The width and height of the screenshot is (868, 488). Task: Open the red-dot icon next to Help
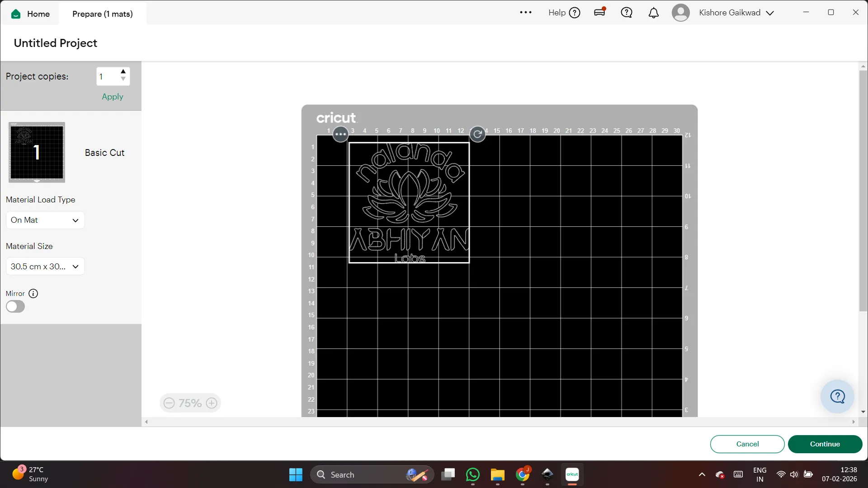pyautogui.click(x=599, y=13)
